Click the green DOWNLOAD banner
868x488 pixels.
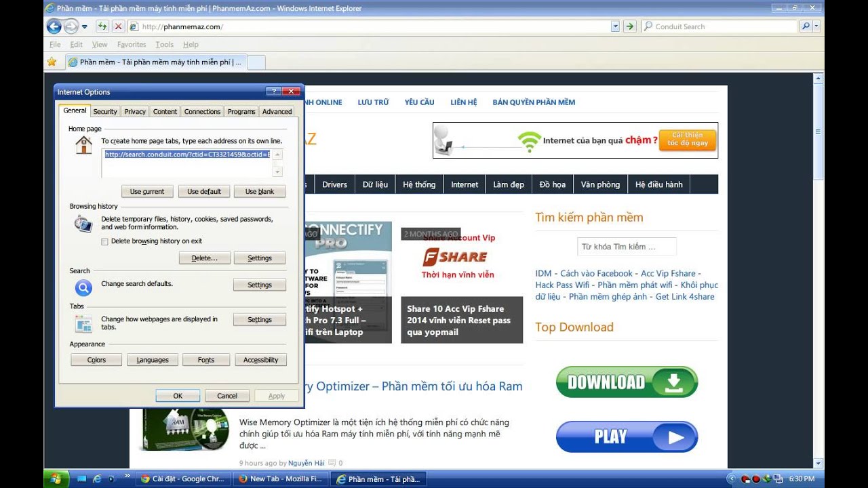click(x=627, y=382)
